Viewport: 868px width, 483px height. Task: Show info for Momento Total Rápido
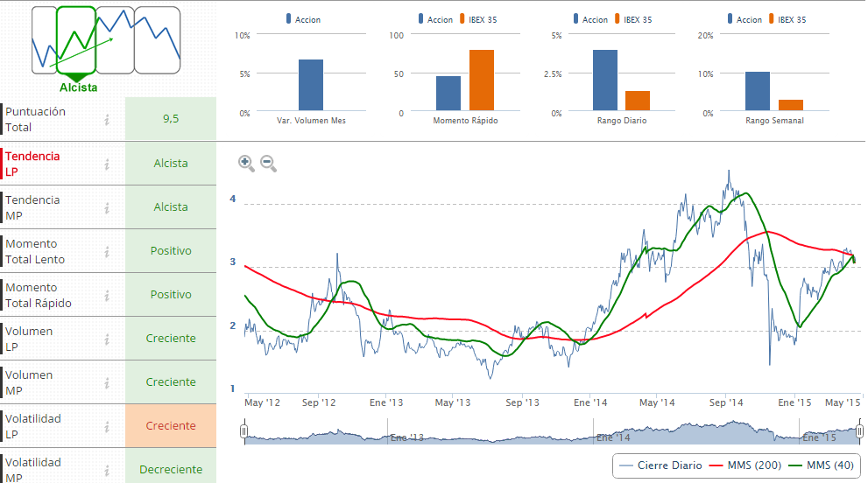pos(107,295)
